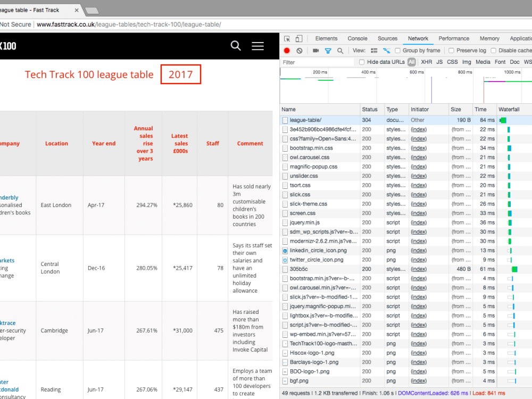Sort table by Year end header
The width and height of the screenshot is (532, 399).
pos(104,144)
